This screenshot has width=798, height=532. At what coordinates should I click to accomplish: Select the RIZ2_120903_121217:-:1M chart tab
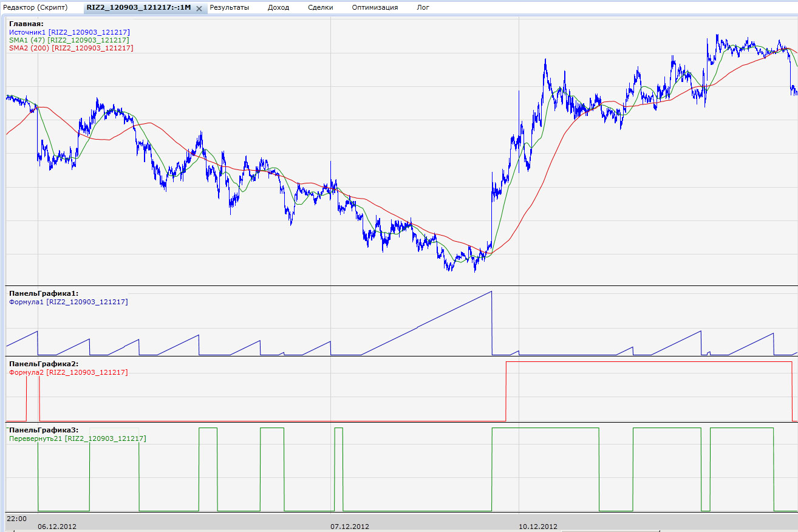coord(138,7)
